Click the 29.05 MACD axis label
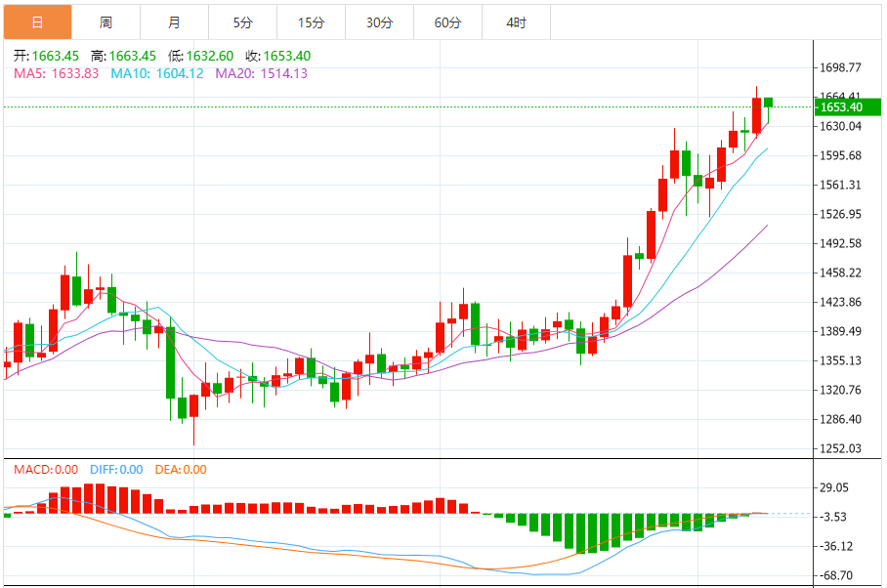 click(x=834, y=487)
